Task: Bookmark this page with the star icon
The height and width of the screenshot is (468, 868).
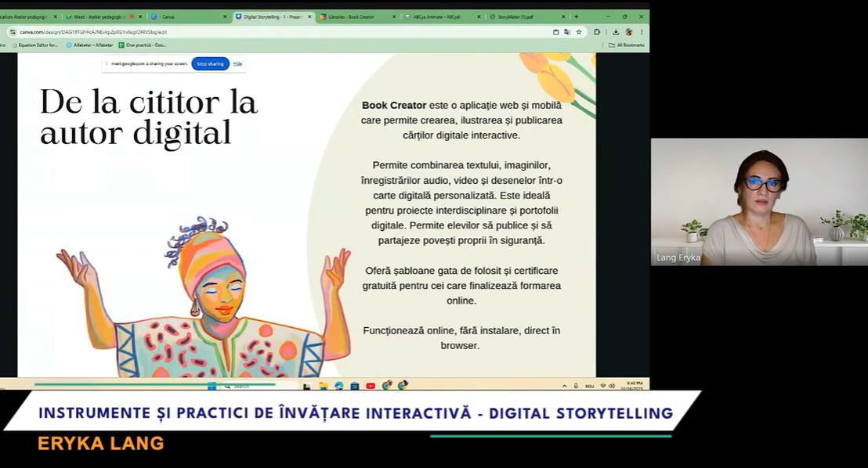Action: coord(579,32)
